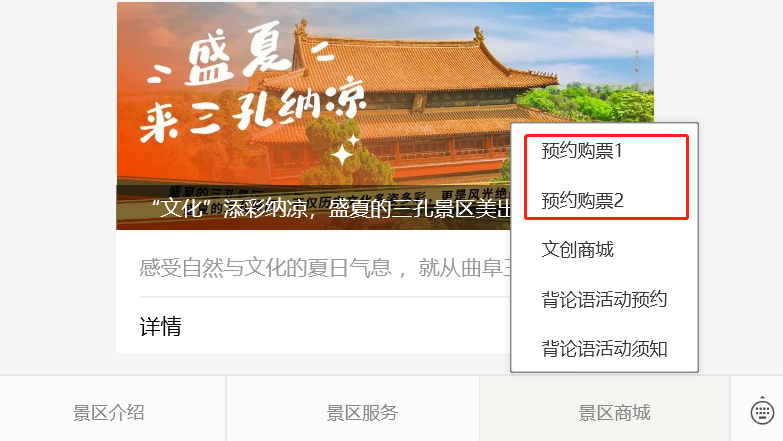Open the temple banner image
This screenshot has height=441, width=783.
click(385, 116)
